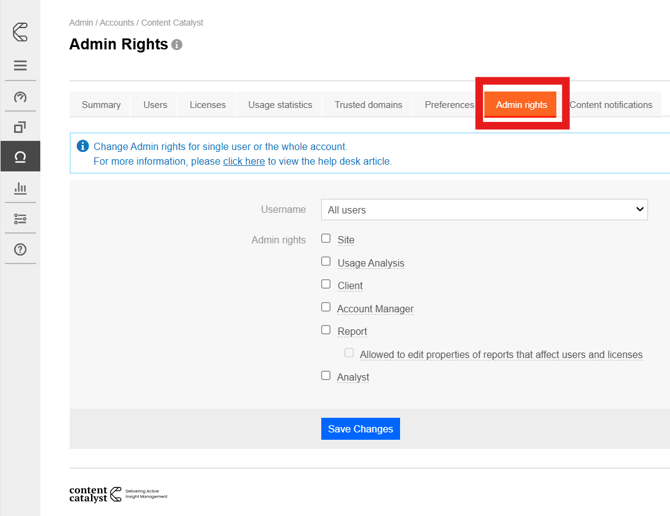Click the Save Changes button
The image size is (670, 516).
[x=360, y=429]
